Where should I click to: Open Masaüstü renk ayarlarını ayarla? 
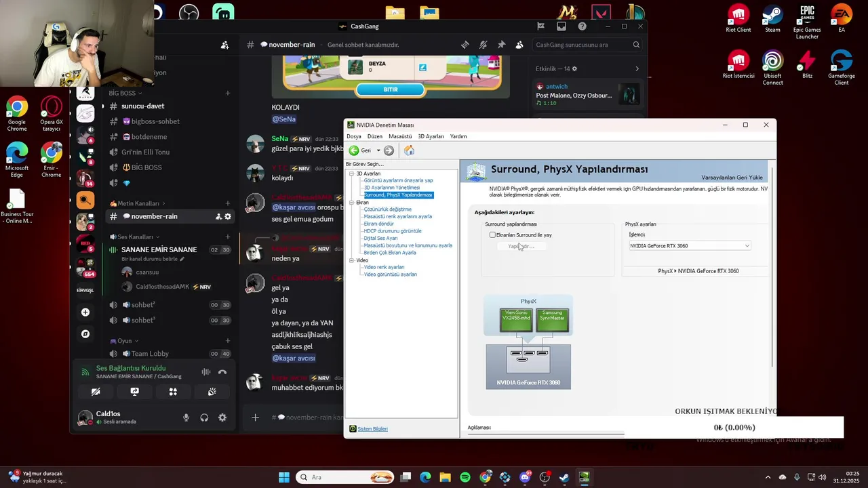coord(397,216)
